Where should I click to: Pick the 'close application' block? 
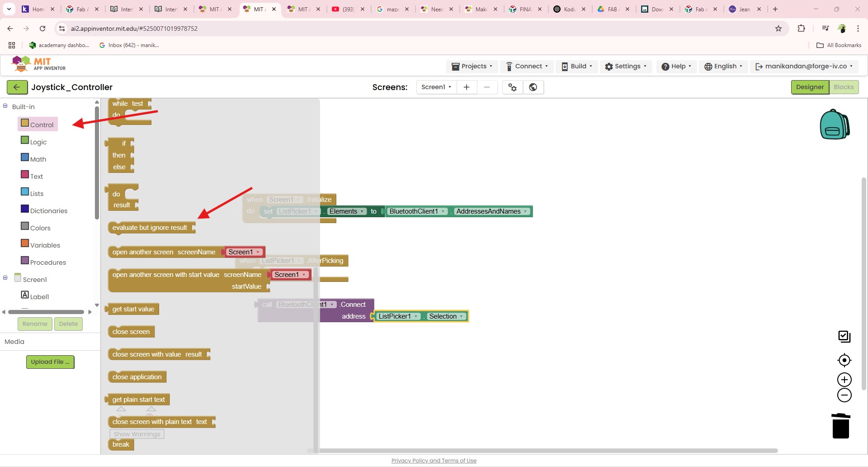click(x=137, y=377)
